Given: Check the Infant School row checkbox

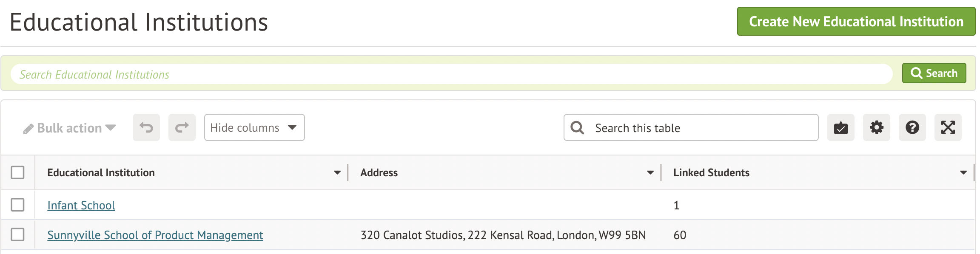Looking at the screenshot, I should [17, 205].
